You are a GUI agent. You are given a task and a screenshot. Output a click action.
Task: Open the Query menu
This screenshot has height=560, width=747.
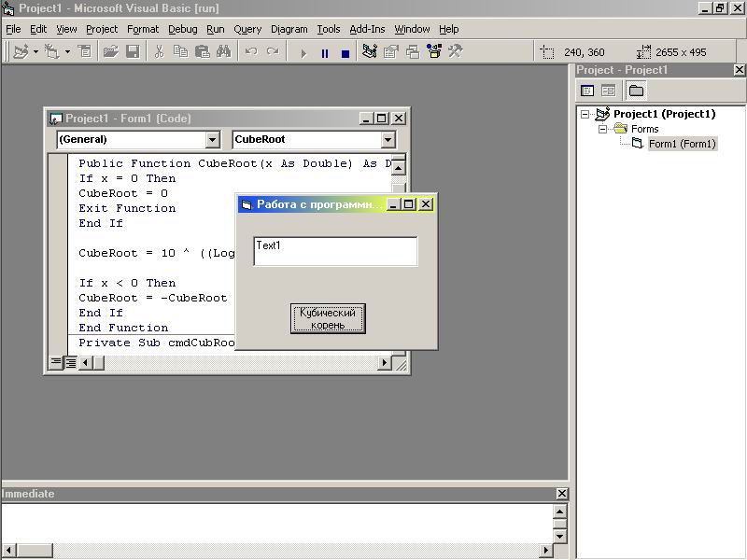click(x=247, y=29)
